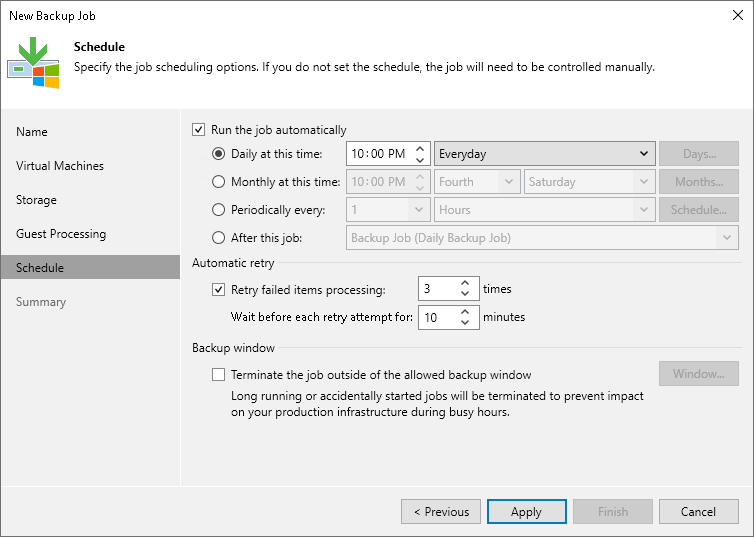
Task: Increment the retry times count
Action: (x=465, y=284)
